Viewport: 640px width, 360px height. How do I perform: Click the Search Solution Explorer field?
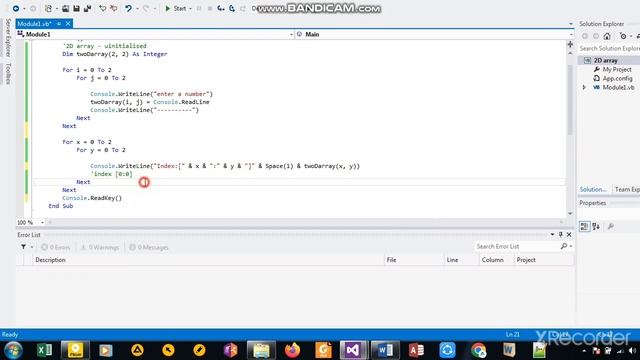pyautogui.click(x=609, y=48)
